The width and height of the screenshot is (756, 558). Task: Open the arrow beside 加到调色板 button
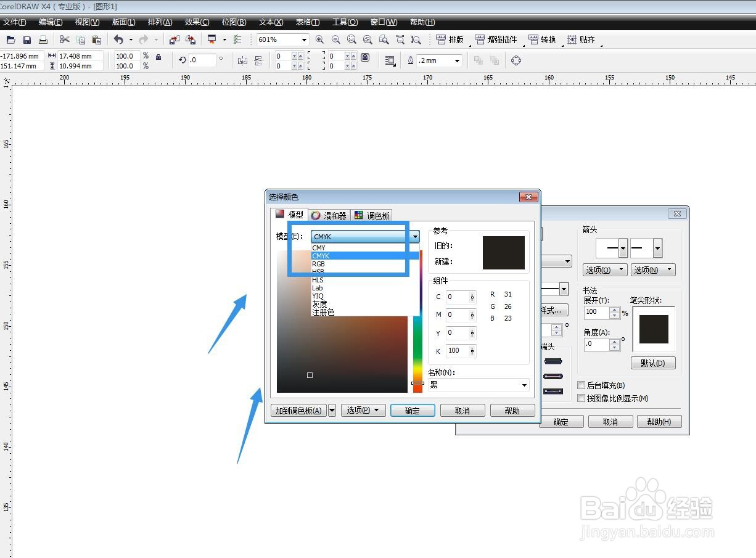(x=332, y=410)
